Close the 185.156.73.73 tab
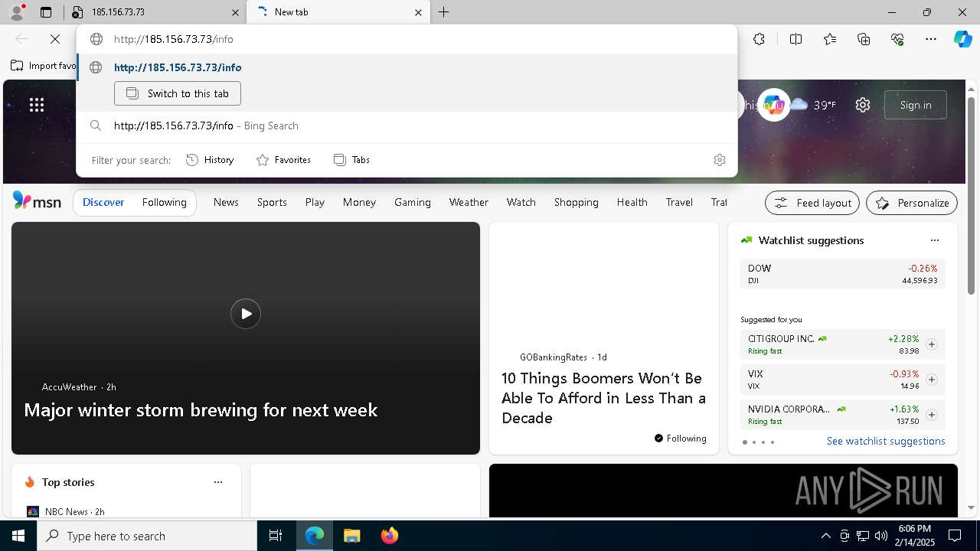Image resolution: width=980 pixels, height=551 pixels. (x=235, y=12)
